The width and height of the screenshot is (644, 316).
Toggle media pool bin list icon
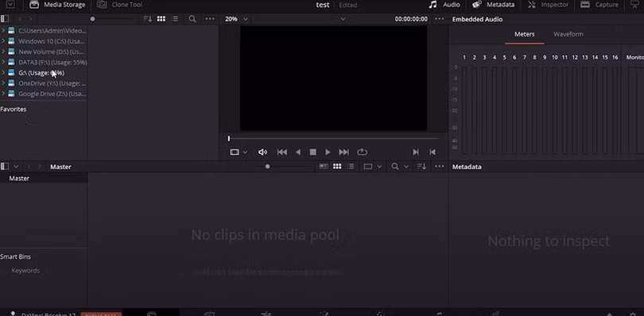coord(5,166)
